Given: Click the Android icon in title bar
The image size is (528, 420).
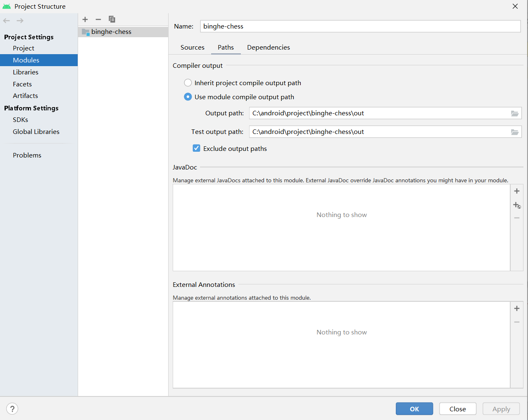Looking at the screenshot, I should 7,7.
